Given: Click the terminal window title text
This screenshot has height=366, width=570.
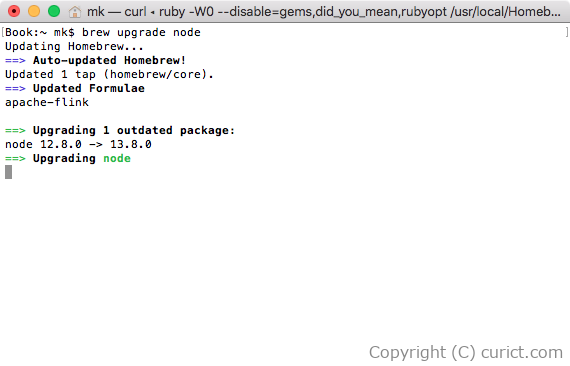Looking at the screenshot, I should [324, 12].
